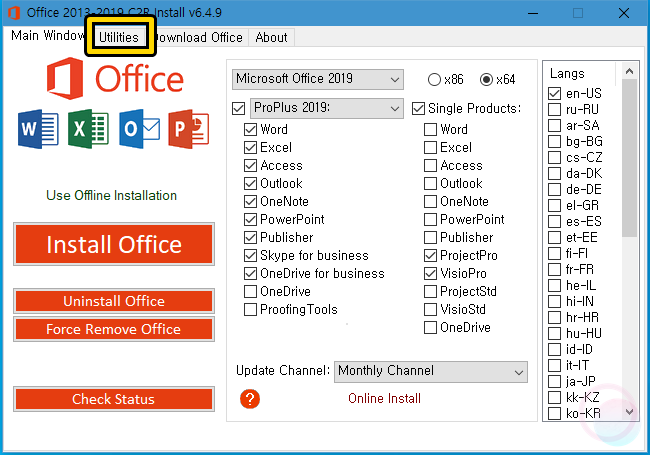Check OneDrive in the ProPlus list

point(250,291)
